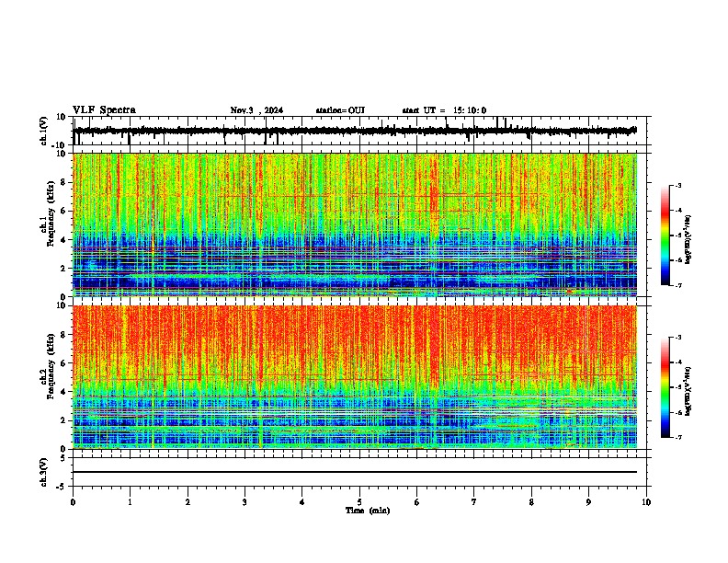728x563 pixels.
Task: Click time axis tick label "1"
Action: (x=130, y=502)
